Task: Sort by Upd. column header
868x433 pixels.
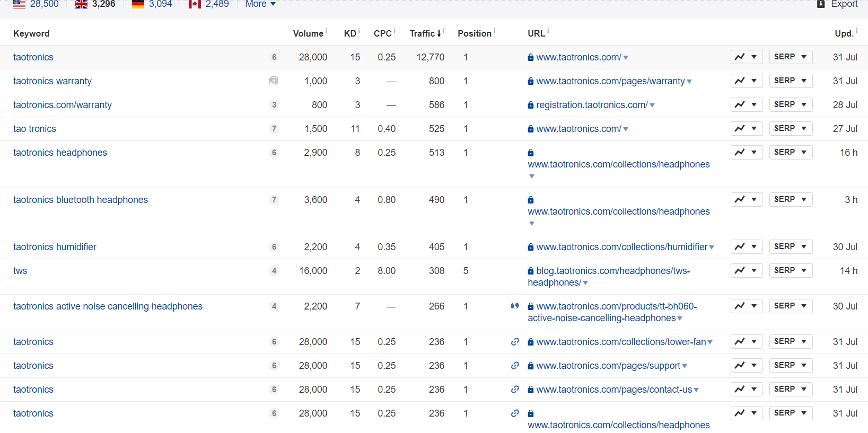Action: [844, 33]
